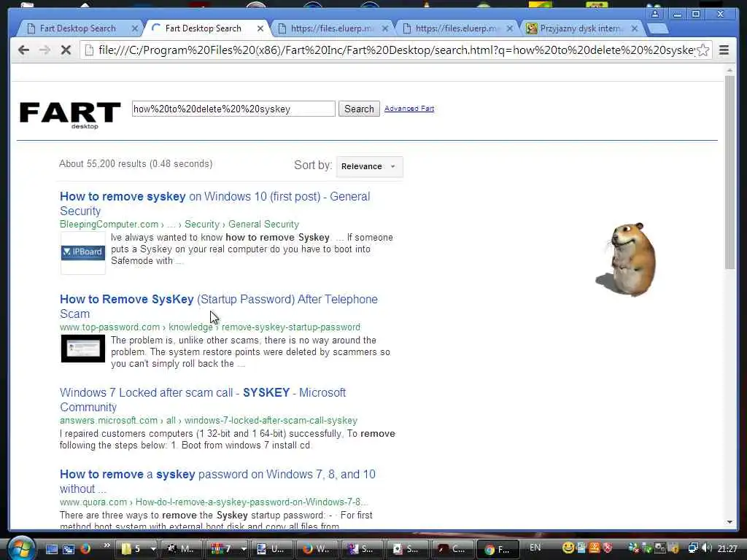The image size is (747, 560).
Task: Click the EN language indicator
Action: tap(535, 548)
